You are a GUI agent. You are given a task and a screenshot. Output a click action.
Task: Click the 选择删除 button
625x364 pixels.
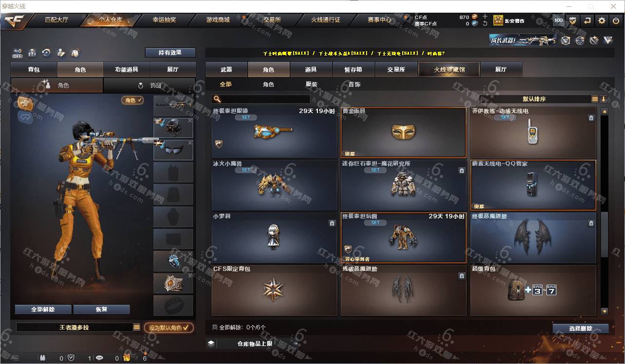(x=581, y=328)
